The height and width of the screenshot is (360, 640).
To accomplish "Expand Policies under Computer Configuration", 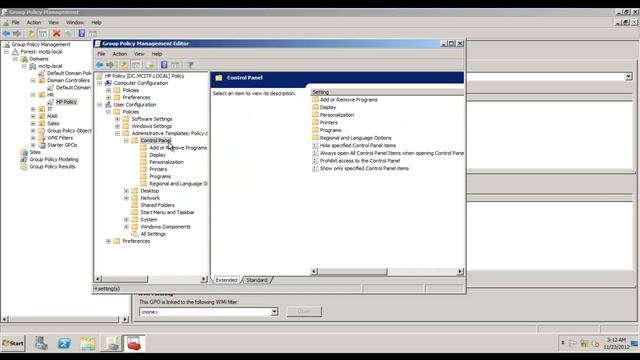I will tap(109, 90).
